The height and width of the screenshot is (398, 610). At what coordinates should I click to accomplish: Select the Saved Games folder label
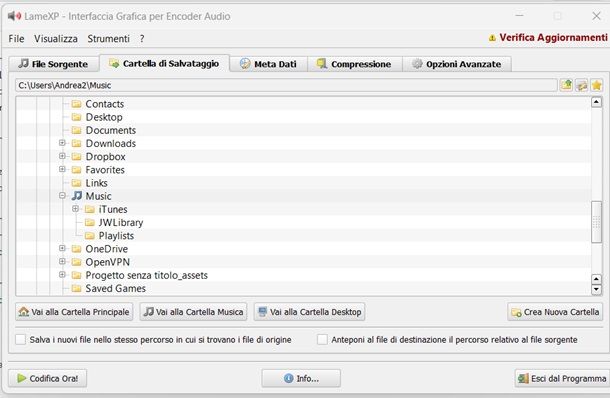click(116, 288)
